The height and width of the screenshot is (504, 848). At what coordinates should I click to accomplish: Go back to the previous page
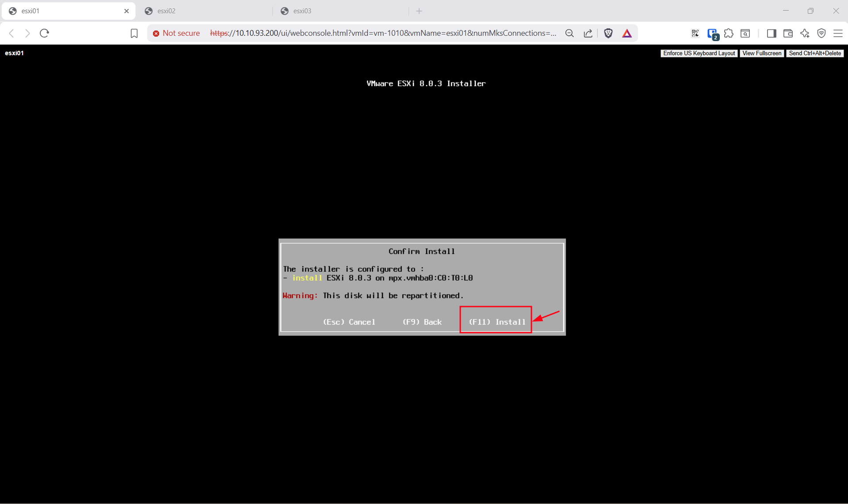click(12, 33)
